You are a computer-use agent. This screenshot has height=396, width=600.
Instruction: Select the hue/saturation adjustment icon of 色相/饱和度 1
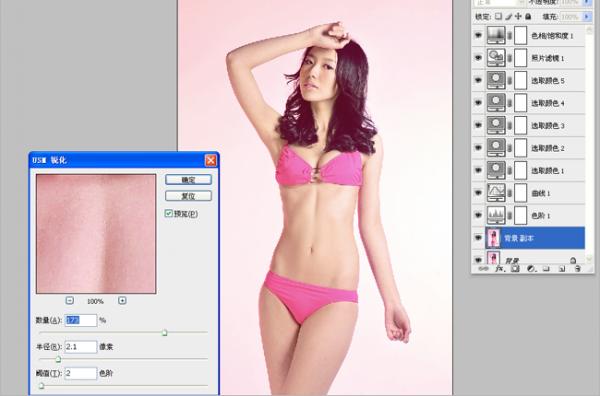tap(496, 36)
